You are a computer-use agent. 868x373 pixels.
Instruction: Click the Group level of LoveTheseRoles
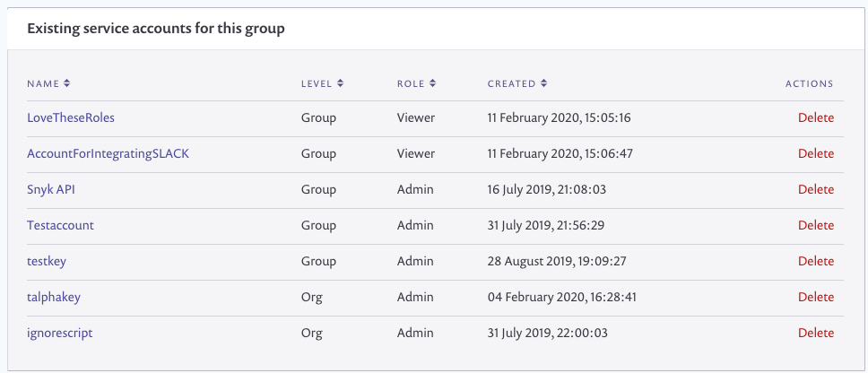coord(318,117)
